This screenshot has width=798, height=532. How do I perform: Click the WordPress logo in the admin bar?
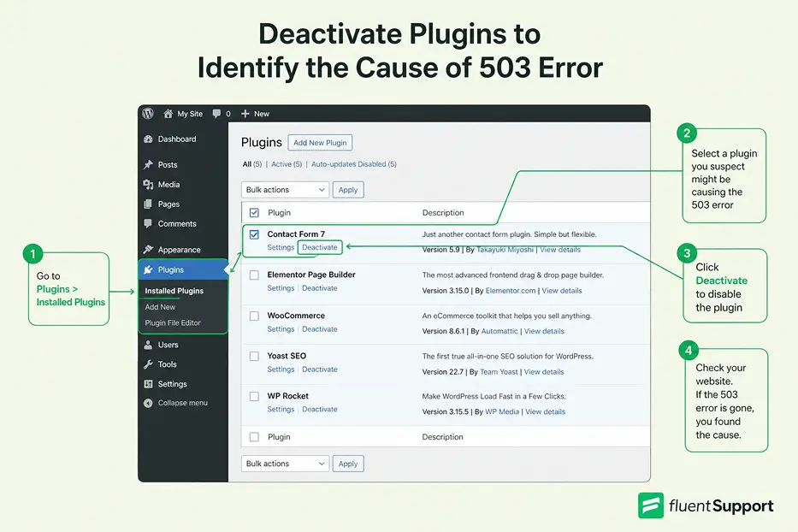(148, 113)
